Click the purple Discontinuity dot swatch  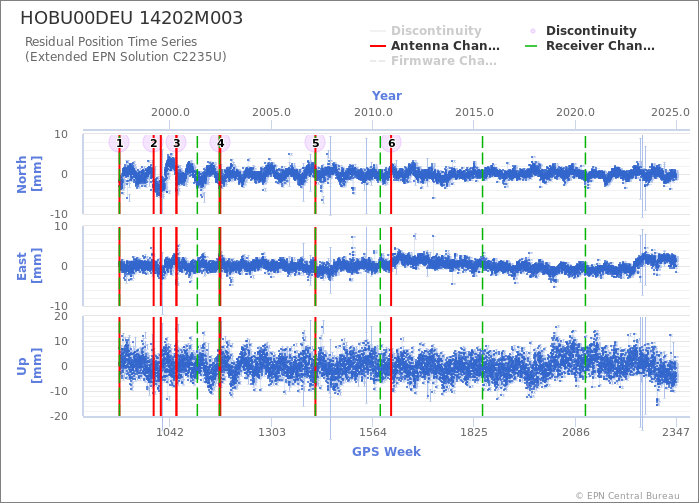[x=533, y=31]
